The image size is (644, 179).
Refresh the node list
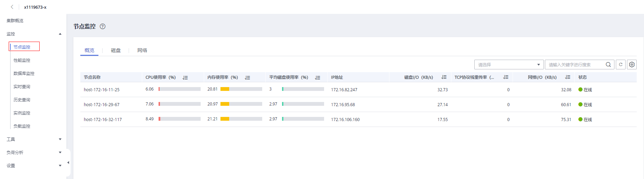coord(621,65)
